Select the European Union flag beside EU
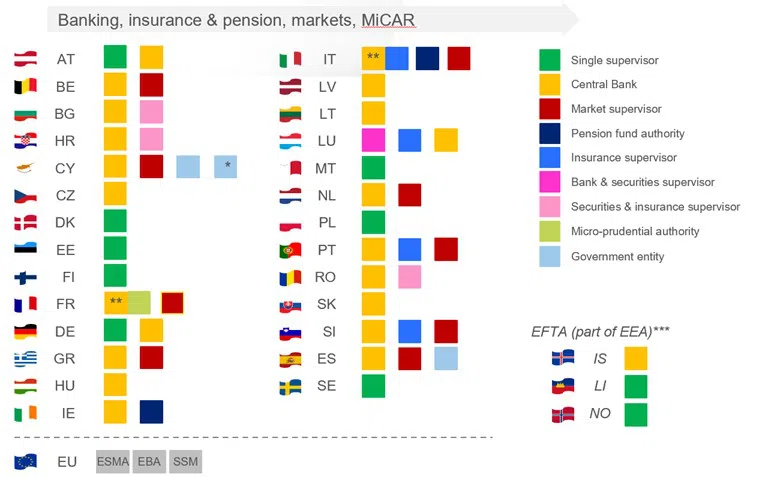 26,462
